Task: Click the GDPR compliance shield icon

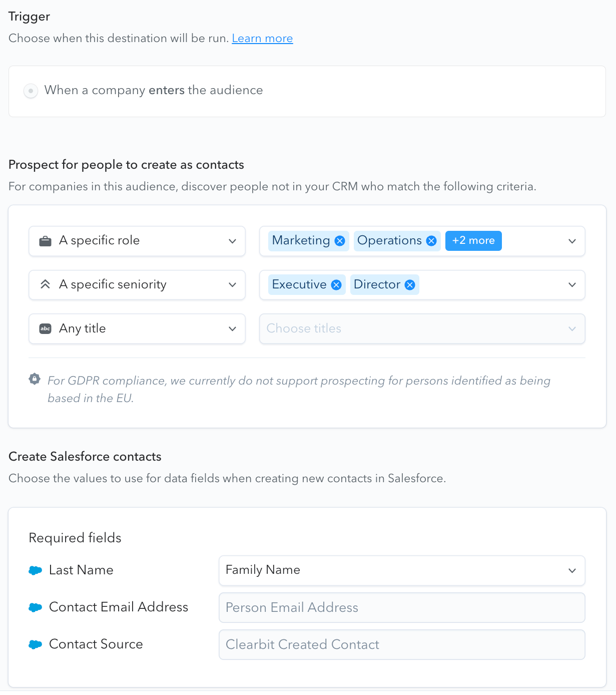Action: coord(35,379)
